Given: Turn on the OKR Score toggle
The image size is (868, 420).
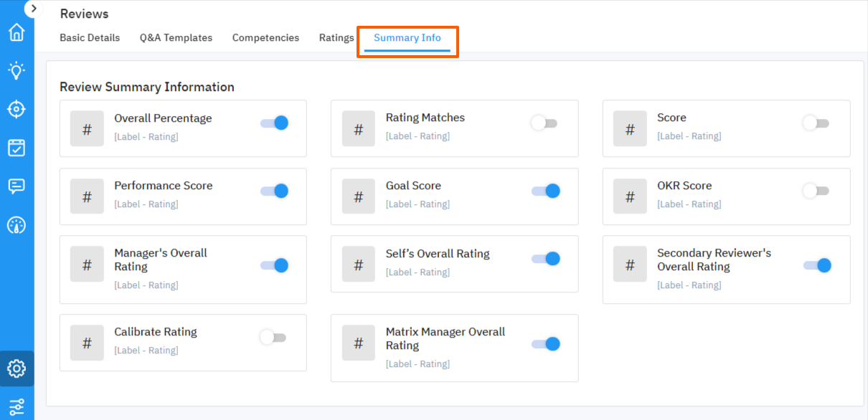Looking at the screenshot, I should pyautogui.click(x=816, y=191).
